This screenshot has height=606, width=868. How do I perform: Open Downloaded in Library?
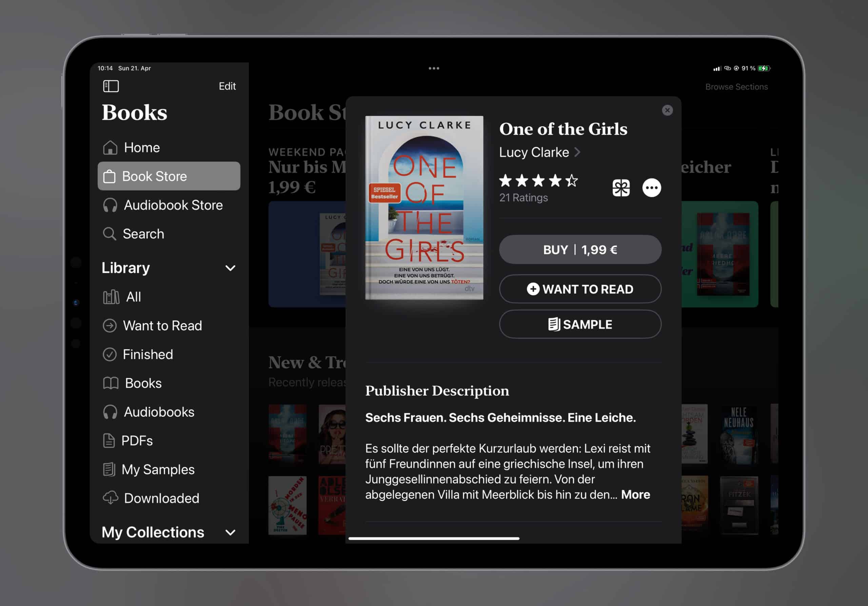169,498
